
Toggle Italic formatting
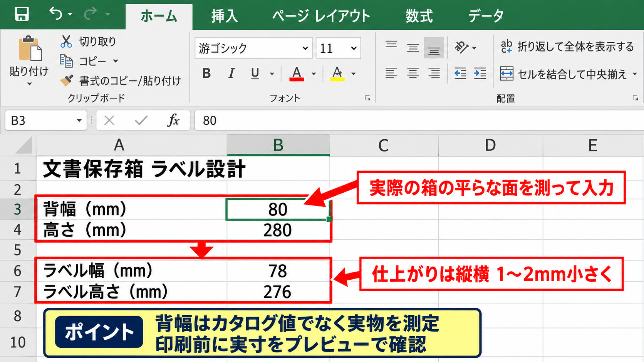[231, 73]
